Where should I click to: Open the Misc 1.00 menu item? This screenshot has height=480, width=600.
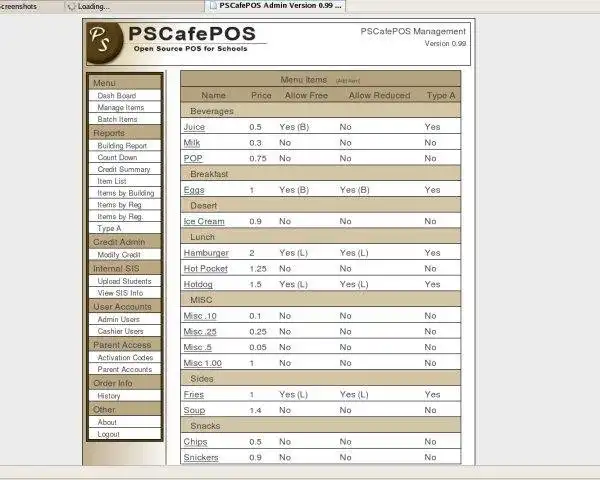tap(202, 363)
